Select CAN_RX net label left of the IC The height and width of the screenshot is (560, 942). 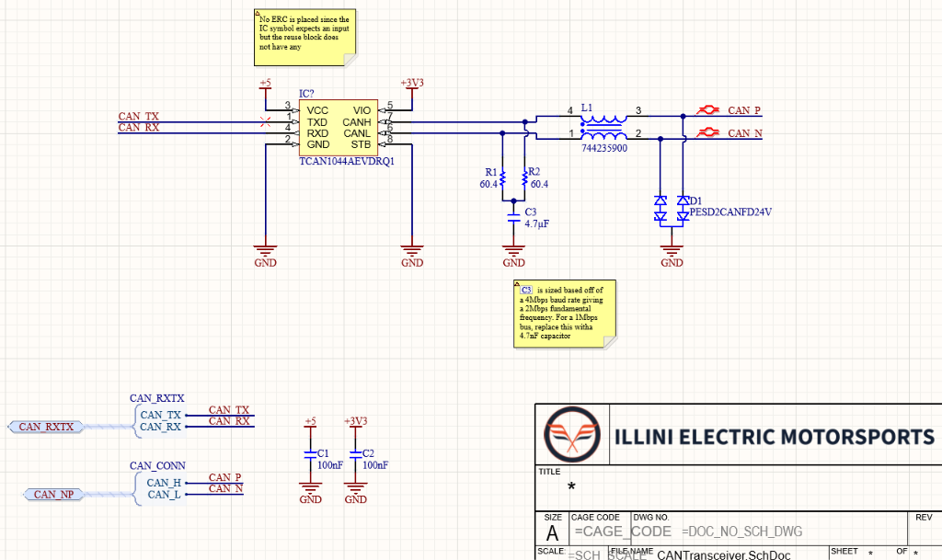click(139, 127)
